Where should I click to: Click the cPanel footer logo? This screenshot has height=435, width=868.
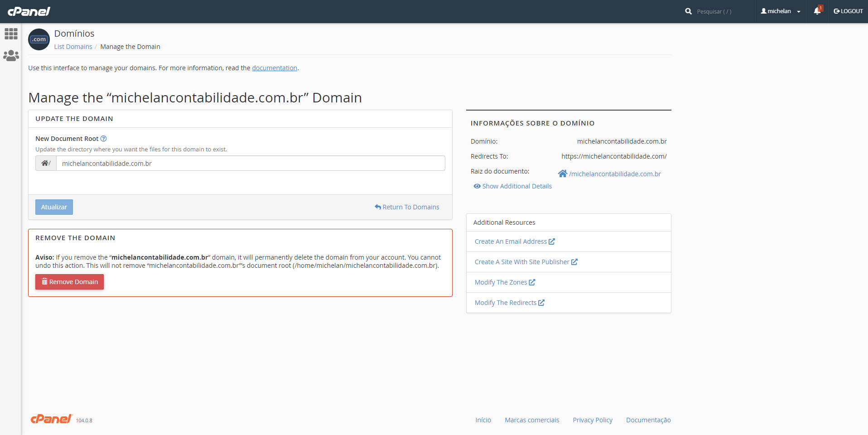[51, 419]
